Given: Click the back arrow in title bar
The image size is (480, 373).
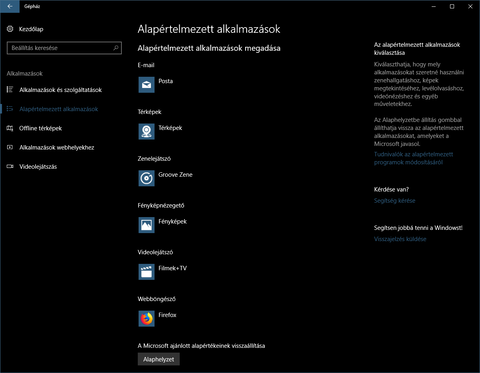Looking at the screenshot, I should point(10,6).
